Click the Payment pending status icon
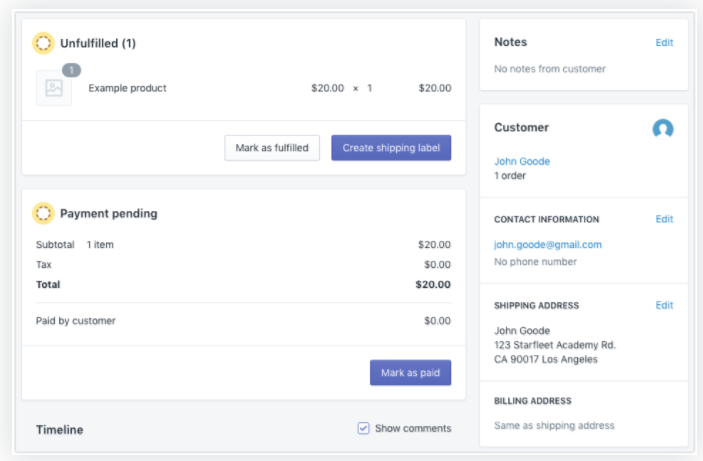The image size is (703, 461). click(x=43, y=213)
